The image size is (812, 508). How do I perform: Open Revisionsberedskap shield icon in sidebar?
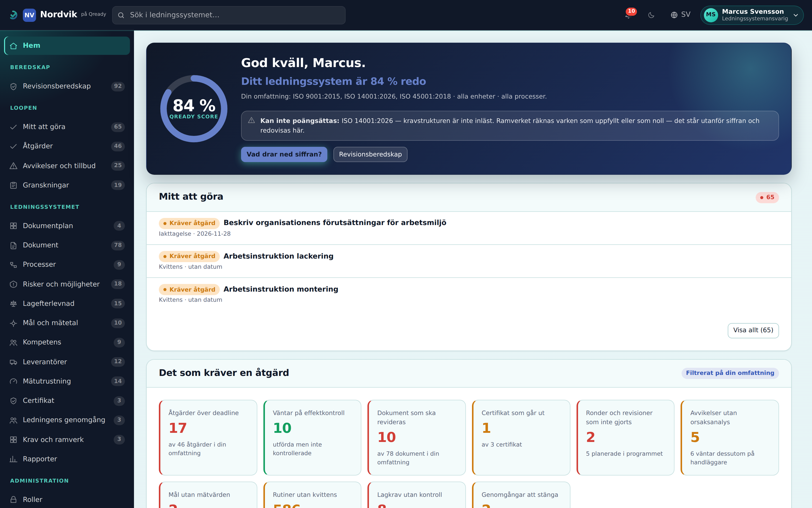(x=13, y=86)
